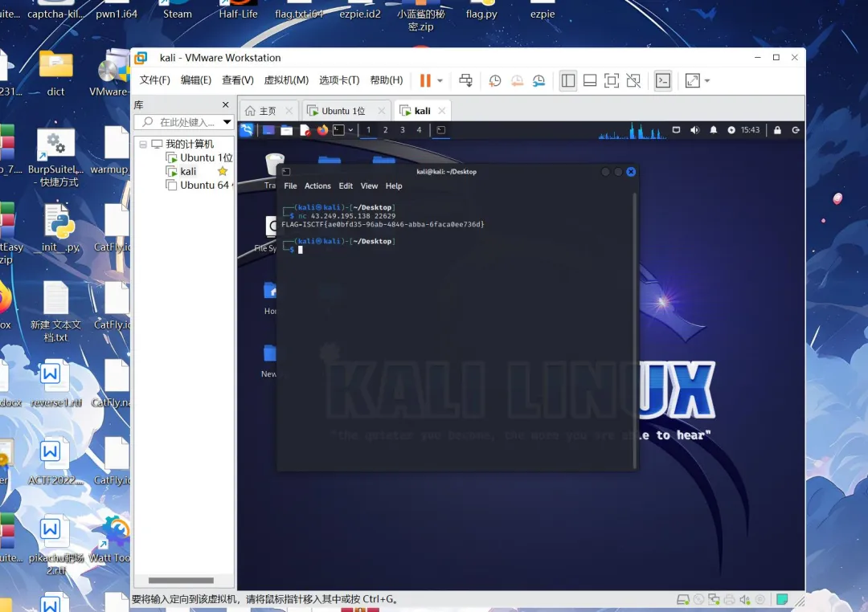The width and height of the screenshot is (868, 612).
Task: Lock the Kali screen
Action: point(778,130)
